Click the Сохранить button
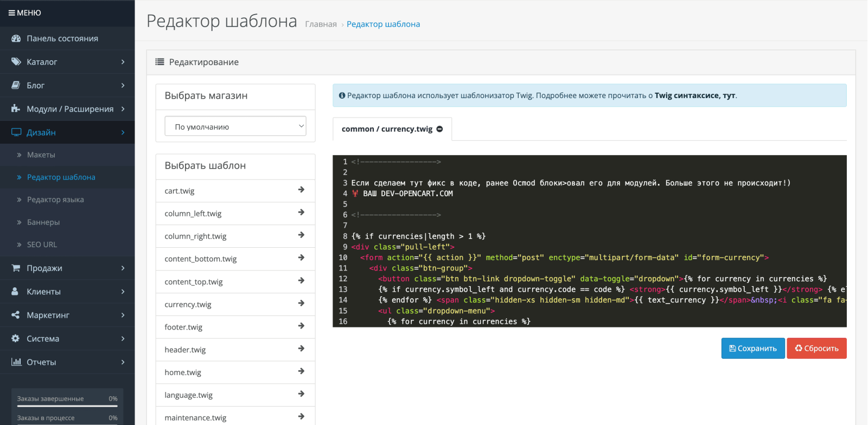The image size is (868, 425). (x=753, y=349)
